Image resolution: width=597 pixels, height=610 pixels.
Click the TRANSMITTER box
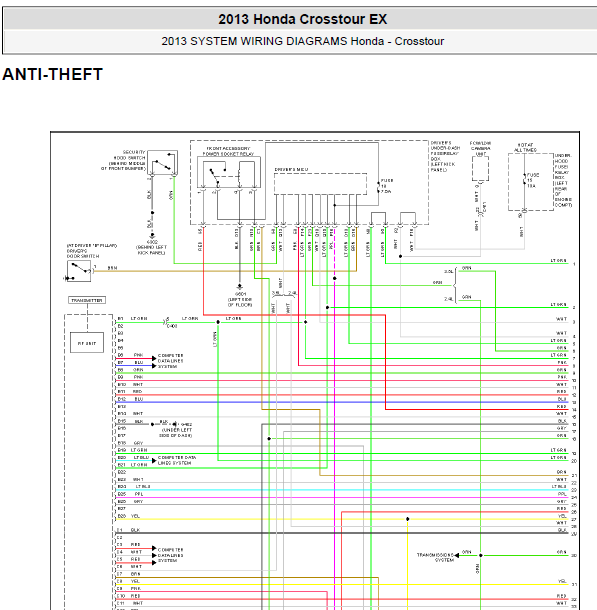click(87, 300)
